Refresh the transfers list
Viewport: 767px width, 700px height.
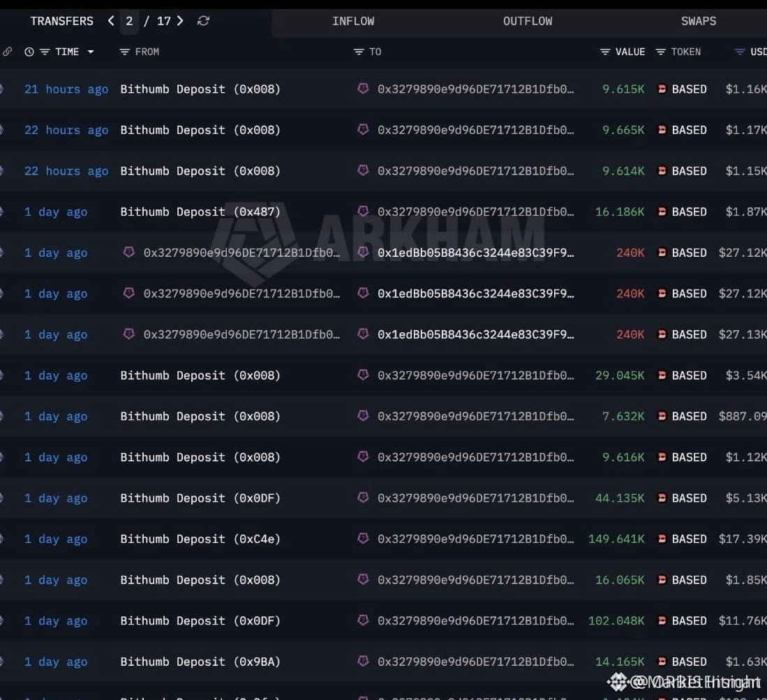coord(204,21)
